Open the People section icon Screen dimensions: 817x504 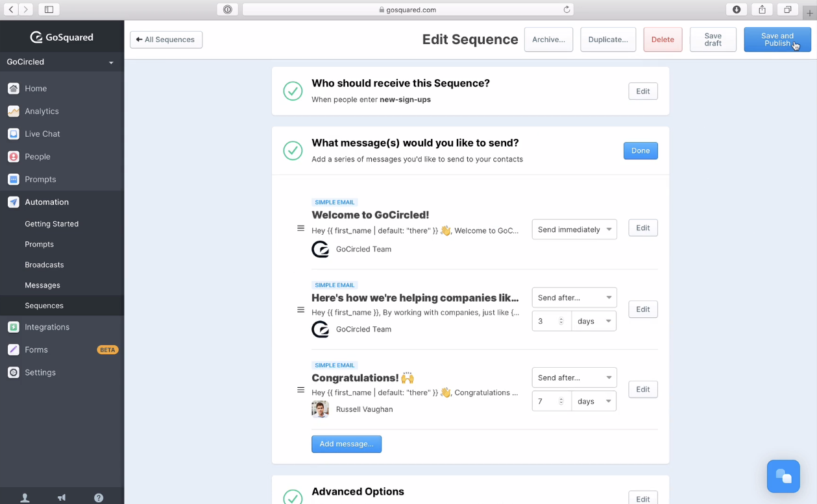(x=14, y=156)
